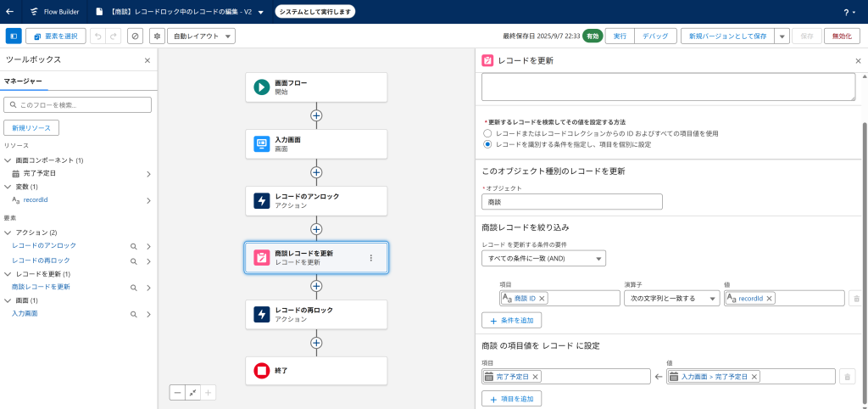Switch to the マネージャー tab
The image size is (868, 409).
pyautogui.click(x=24, y=81)
